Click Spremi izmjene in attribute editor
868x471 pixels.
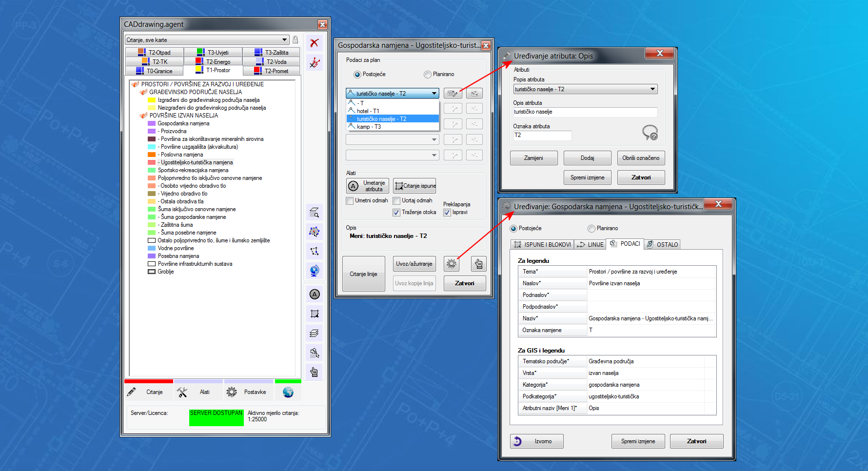click(587, 177)
